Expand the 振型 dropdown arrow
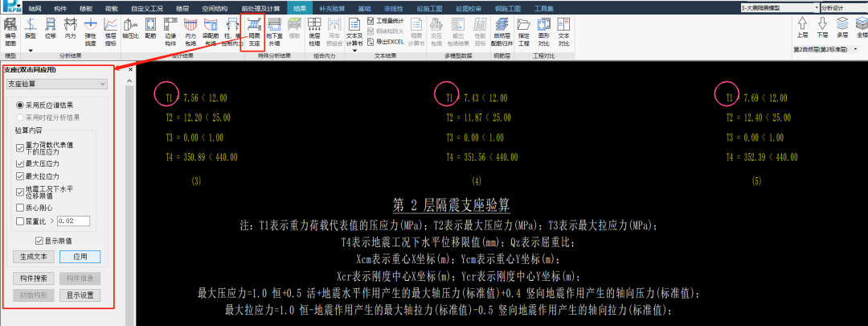Screen dimensions: 868x326 point(31,50)
